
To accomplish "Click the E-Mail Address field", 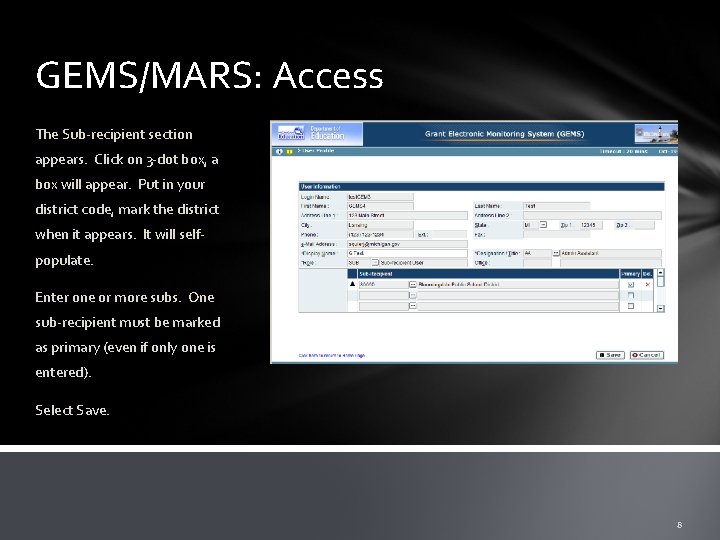I will pos(407,244).
